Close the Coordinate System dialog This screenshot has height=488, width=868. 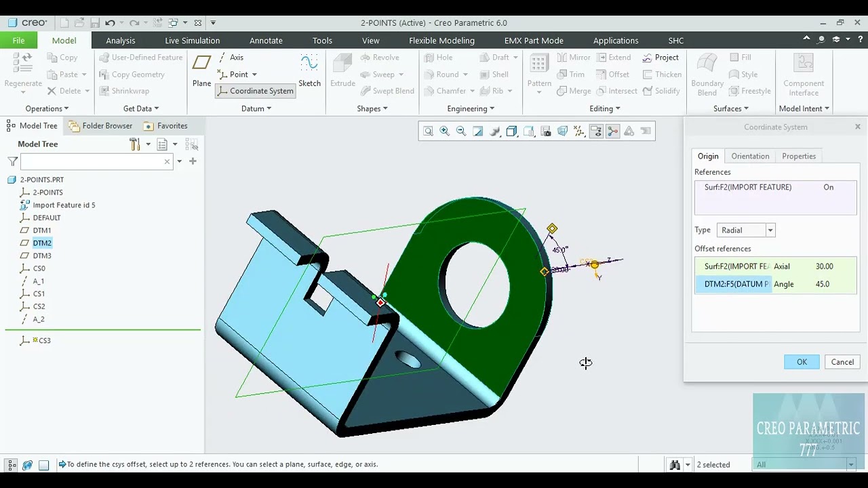(857, 127)
